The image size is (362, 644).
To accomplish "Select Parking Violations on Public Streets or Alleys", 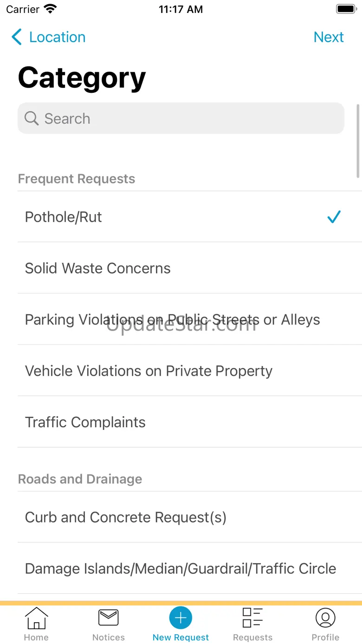I will [172, 319].
